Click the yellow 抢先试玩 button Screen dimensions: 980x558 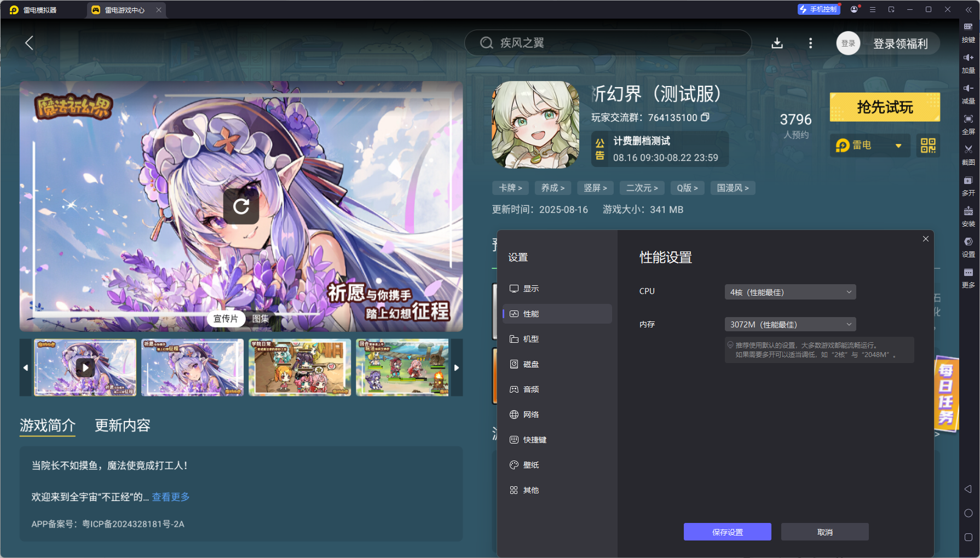click(885, 107)
